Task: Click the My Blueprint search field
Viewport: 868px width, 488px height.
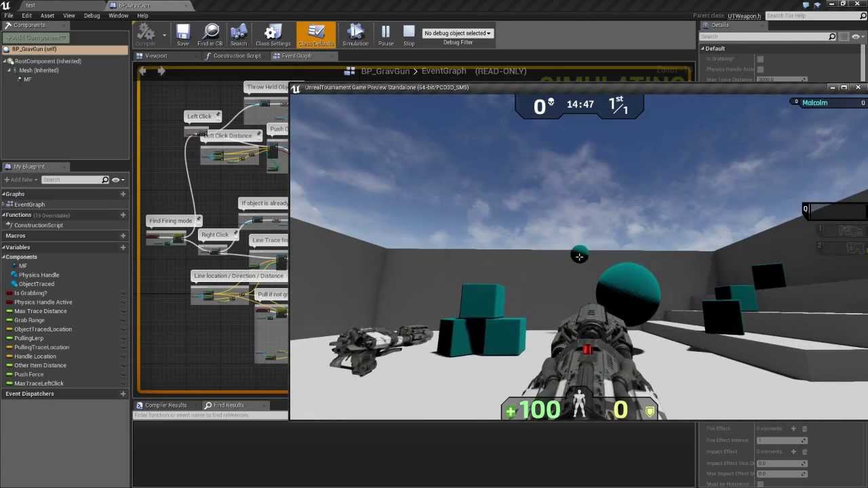Action: (x=75, y=180)
